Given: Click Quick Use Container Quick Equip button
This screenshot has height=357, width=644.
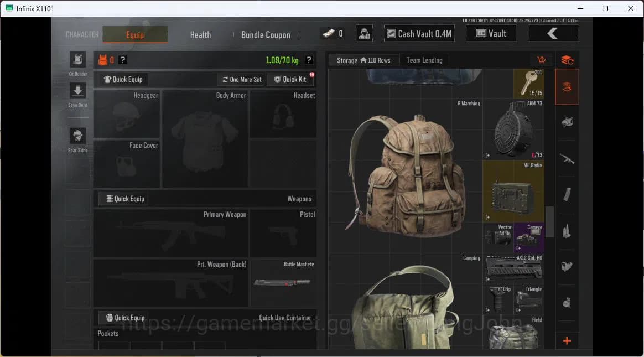Looking at the screenshot, I should point(125,318).
